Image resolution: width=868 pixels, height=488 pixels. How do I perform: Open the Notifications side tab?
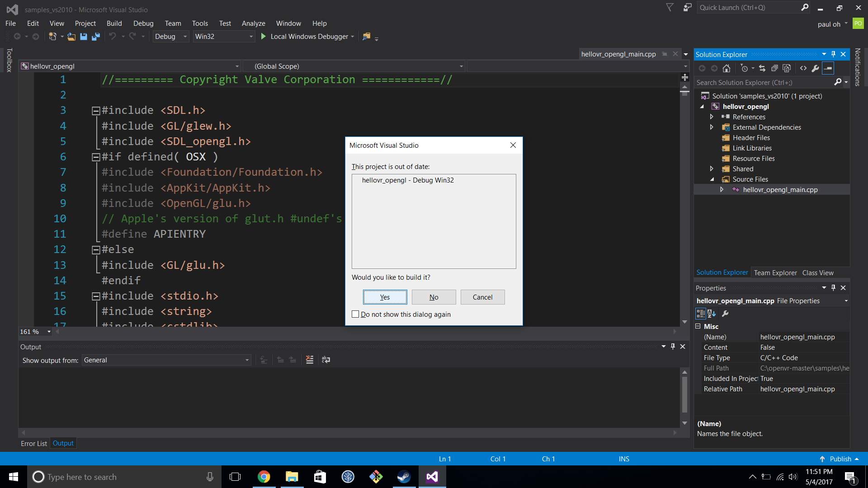pos(857,67)
